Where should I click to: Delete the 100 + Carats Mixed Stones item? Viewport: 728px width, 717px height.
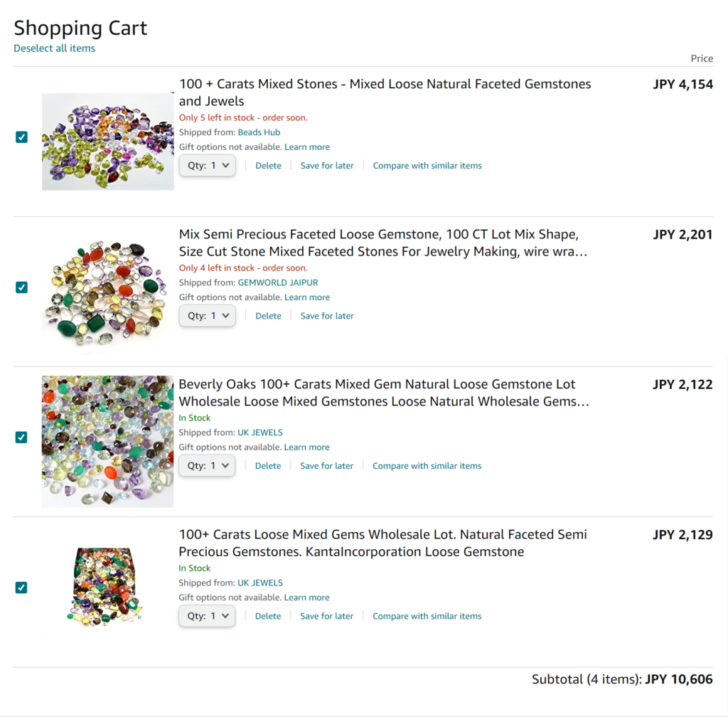[x=268, y=166]
